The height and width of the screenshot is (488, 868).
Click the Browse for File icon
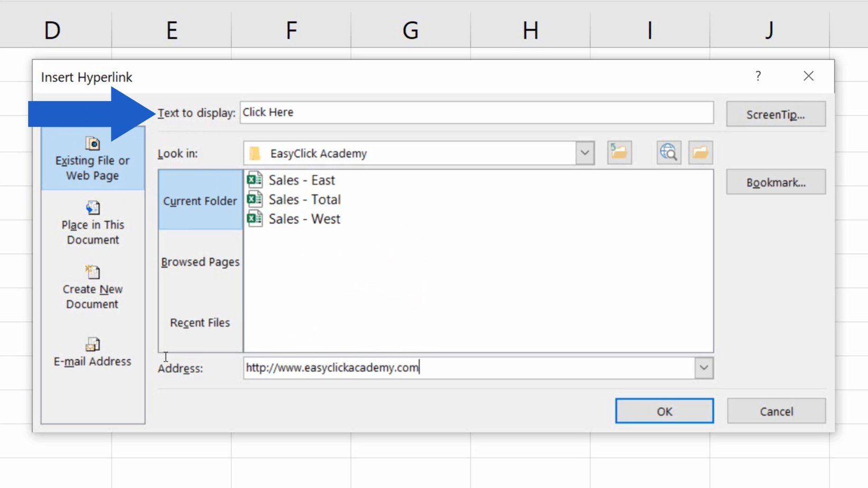(700, 153)
